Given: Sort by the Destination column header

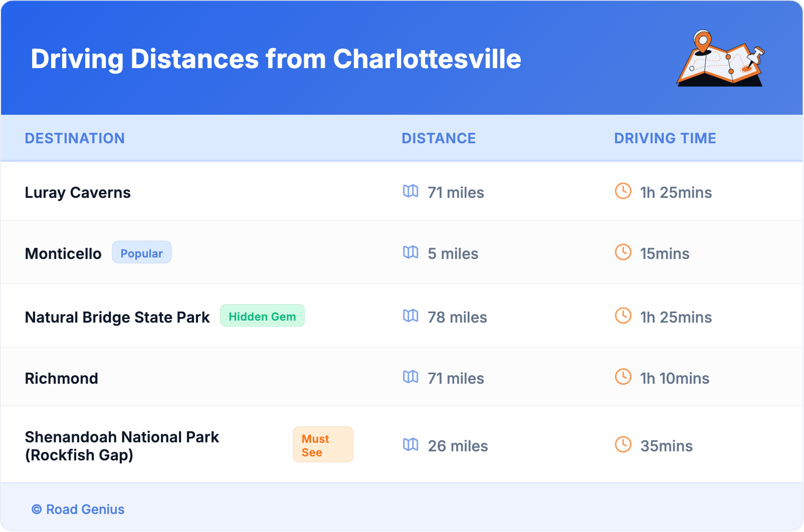Looking at the screenshot, I should click(75, 138).
